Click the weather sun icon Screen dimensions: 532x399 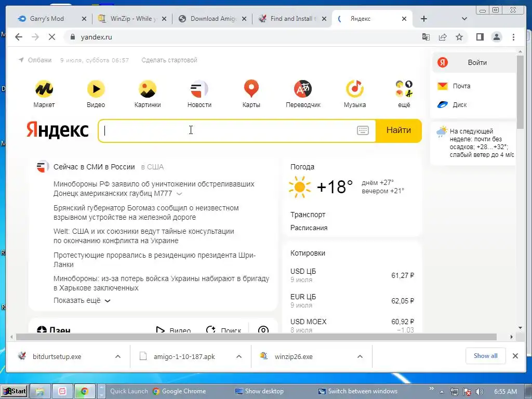tap(300, 187)
